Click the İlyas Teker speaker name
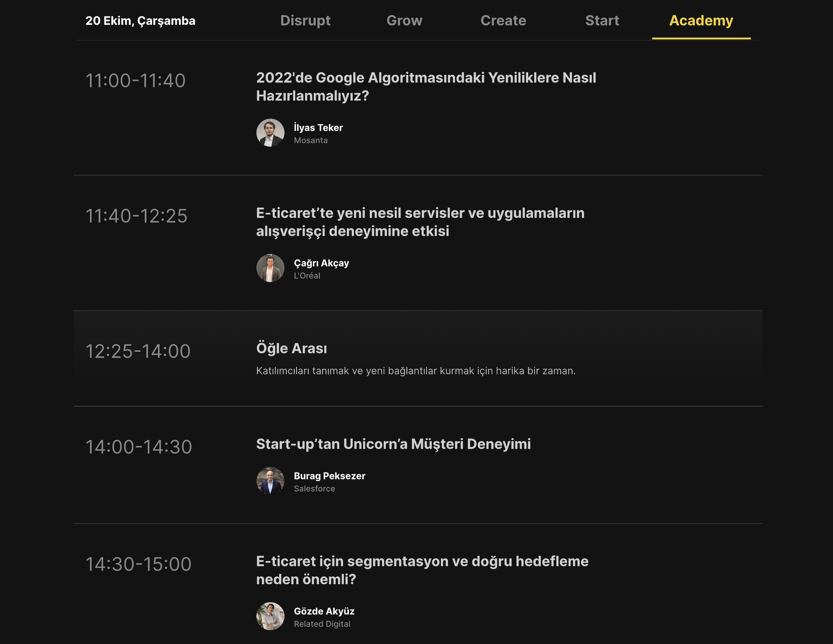833x644 pixels. pos(318,128)
